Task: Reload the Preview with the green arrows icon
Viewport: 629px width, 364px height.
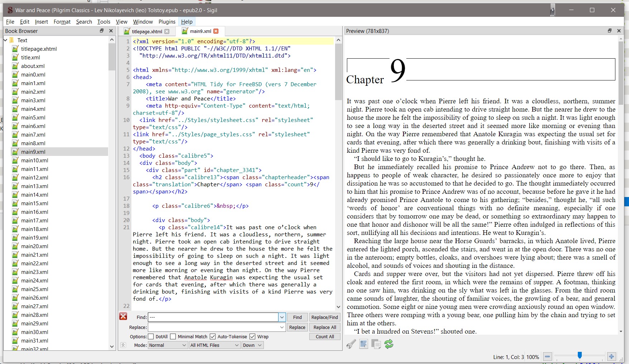Action: coord(389,344)
